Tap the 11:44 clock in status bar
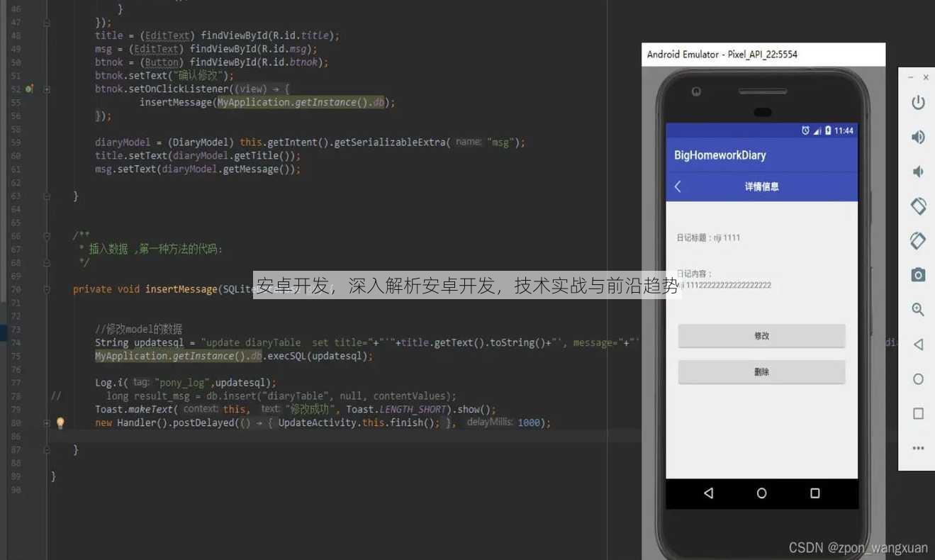 (844, 130)
